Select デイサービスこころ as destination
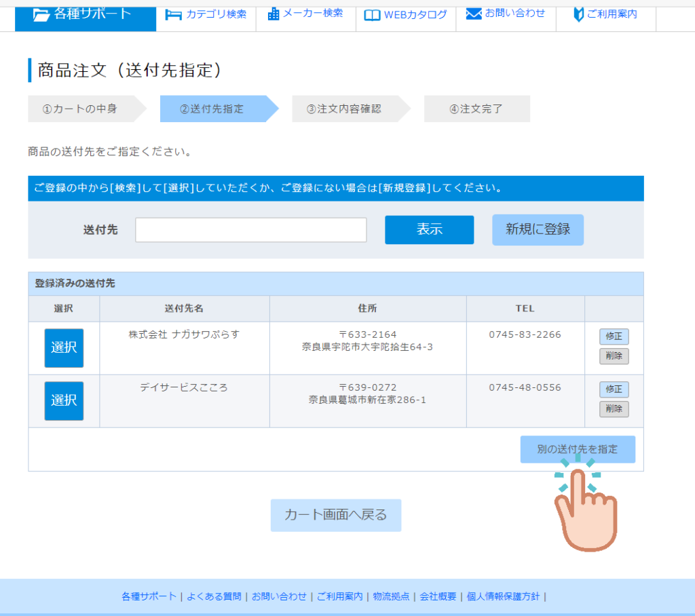 click(64, 401)
